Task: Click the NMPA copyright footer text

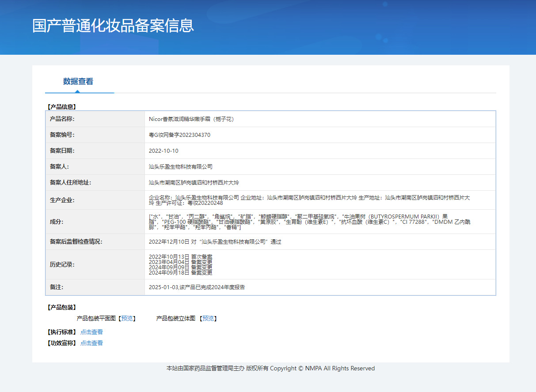Action: pos(270,368)
